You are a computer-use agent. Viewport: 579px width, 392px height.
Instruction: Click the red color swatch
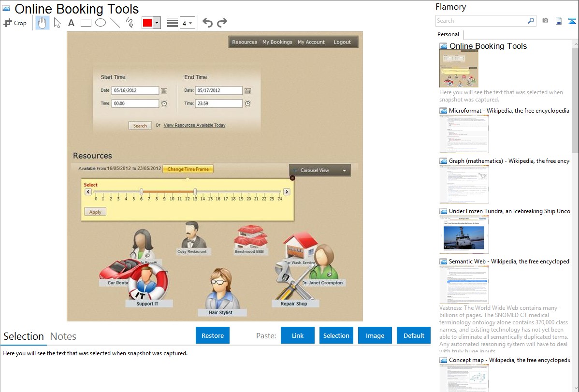147,23
